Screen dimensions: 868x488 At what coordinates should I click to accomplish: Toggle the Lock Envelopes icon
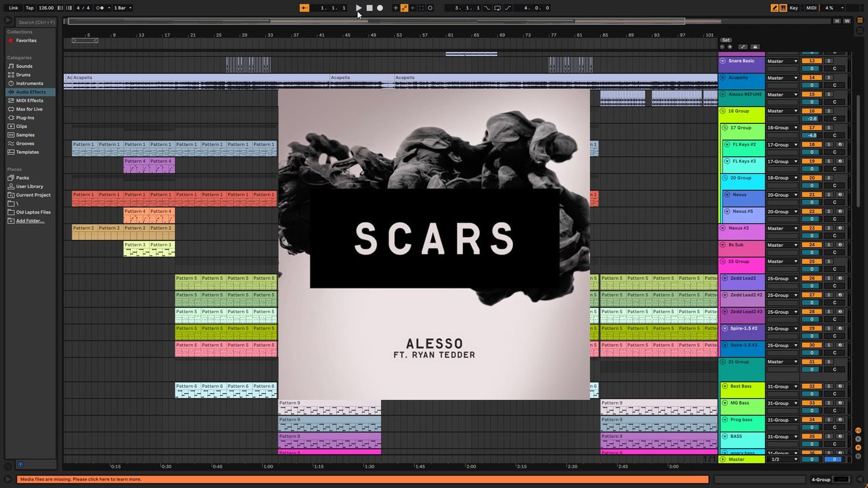pos(755,47)
